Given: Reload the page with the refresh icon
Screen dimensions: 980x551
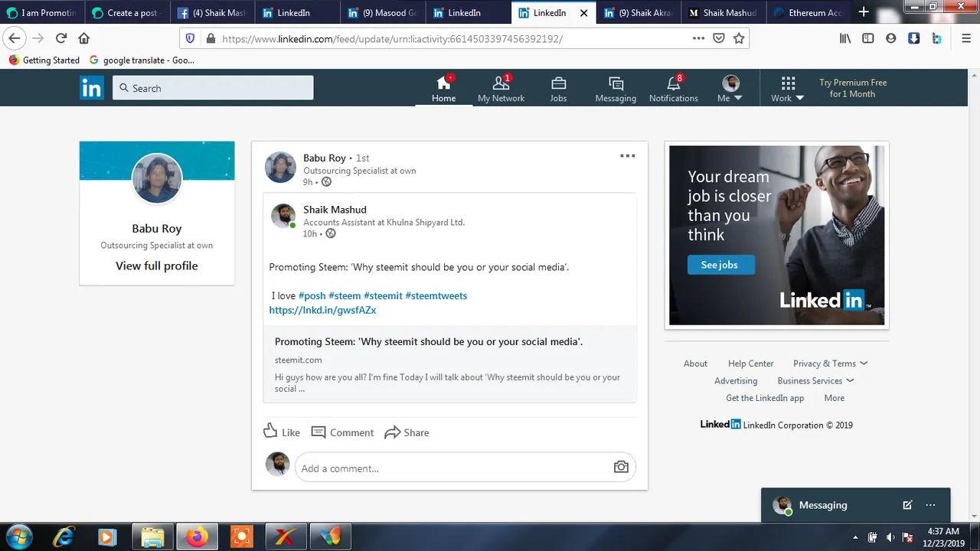Looking at the screenshot, I should (x=61, y=38).
